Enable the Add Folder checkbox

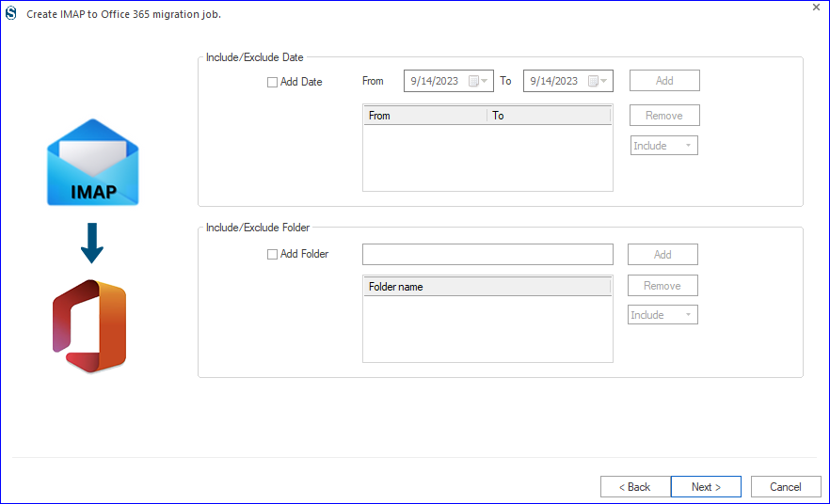click(x=272, y=255)
